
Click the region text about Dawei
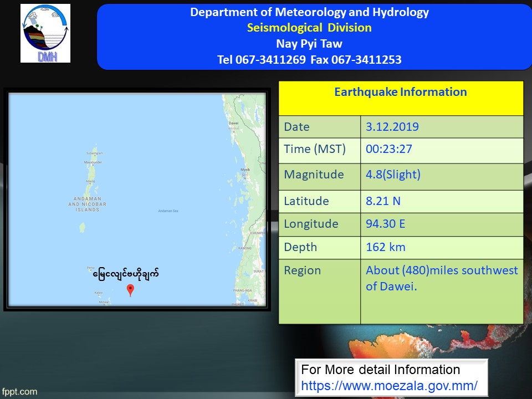[442, 278]
